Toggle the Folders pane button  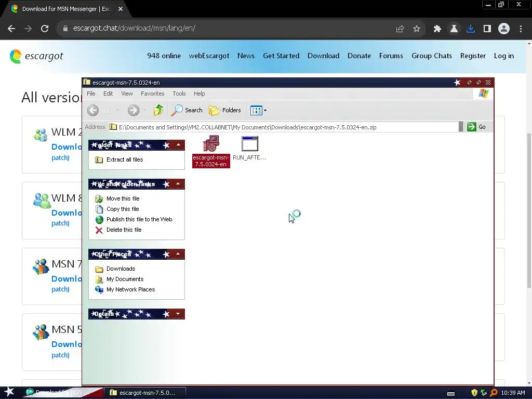point(224,110)
